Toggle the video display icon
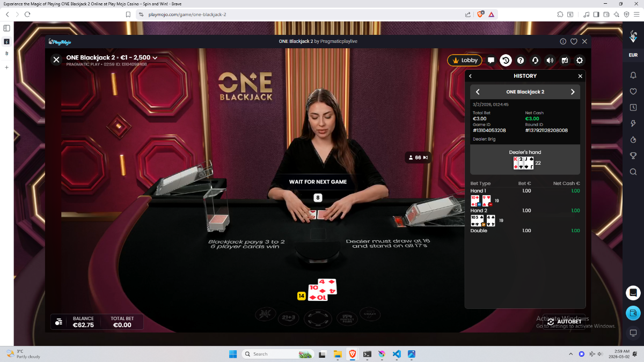644x362 pixels. point(565,61)
